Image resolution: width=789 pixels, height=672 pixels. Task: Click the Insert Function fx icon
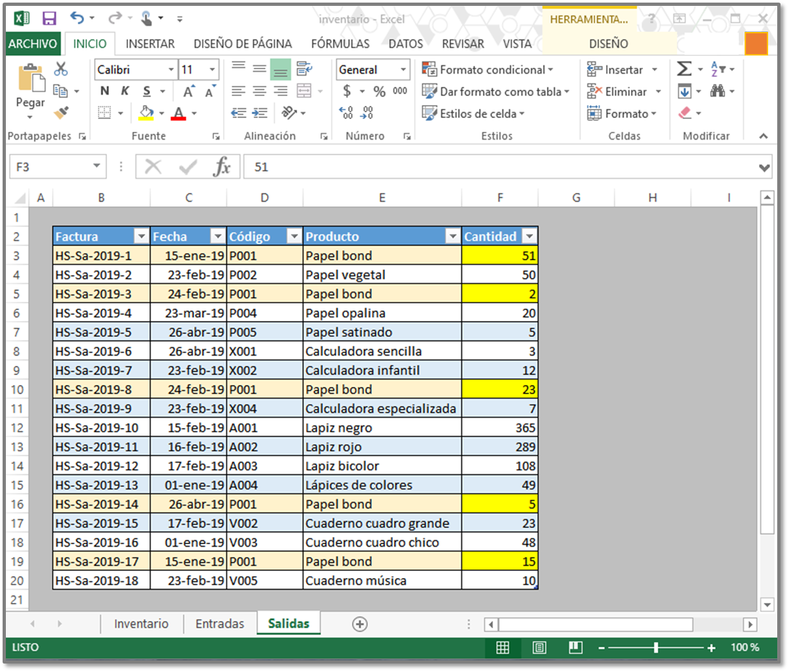point(222,167)
